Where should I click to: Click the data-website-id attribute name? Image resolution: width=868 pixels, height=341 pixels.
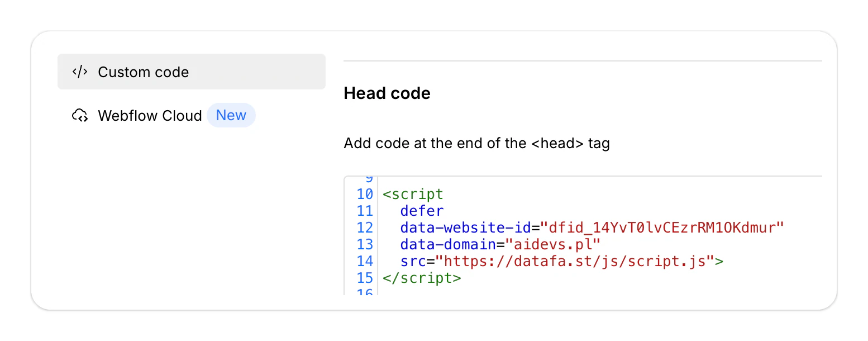(465, 228)
